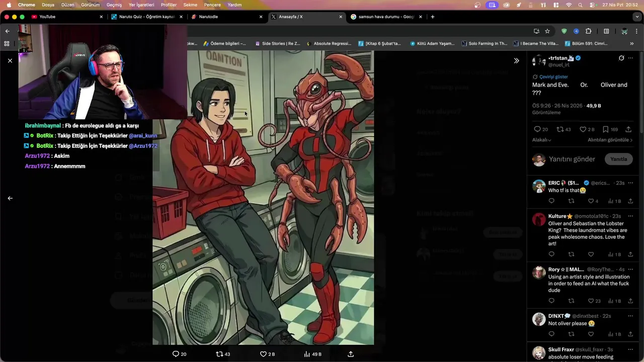Open the Extensions puzzle icon
Screen dimensions: 644x362
click(588, 31)
